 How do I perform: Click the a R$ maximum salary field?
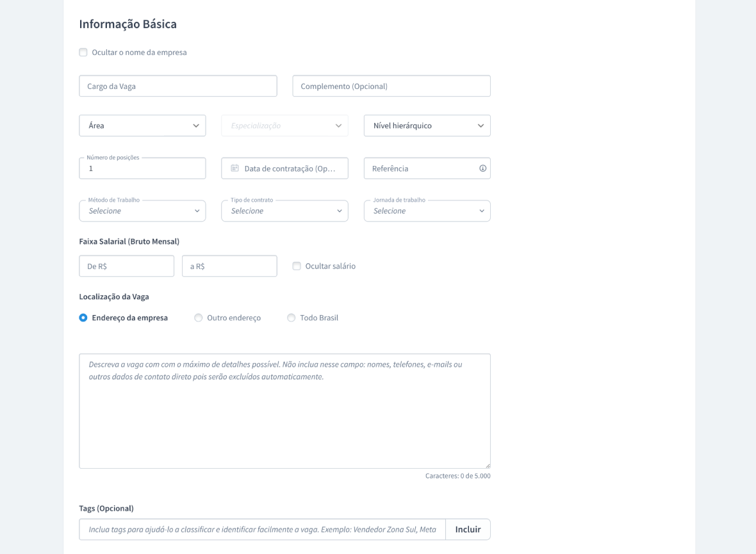(x=229, y=266)
